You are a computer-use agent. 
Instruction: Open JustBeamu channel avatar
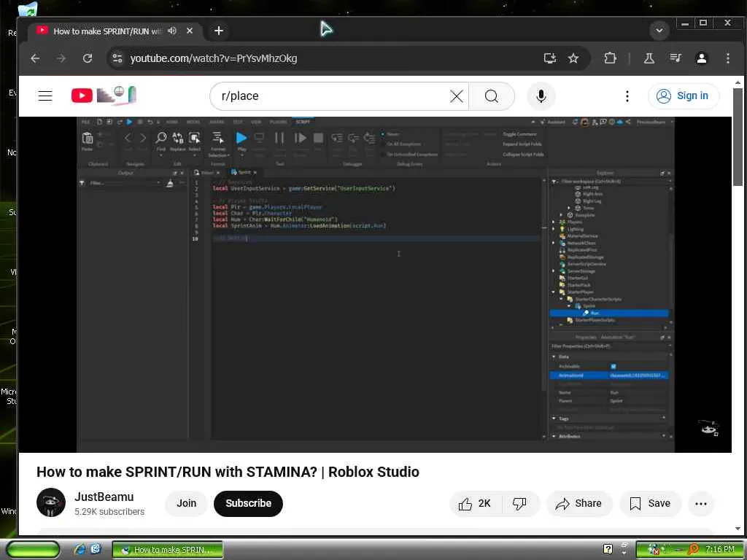click(51, 502)
